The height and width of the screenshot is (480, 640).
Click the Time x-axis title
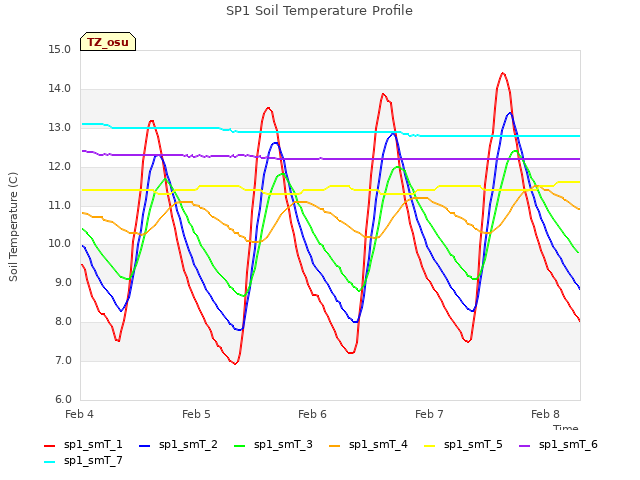click(566, 427)
